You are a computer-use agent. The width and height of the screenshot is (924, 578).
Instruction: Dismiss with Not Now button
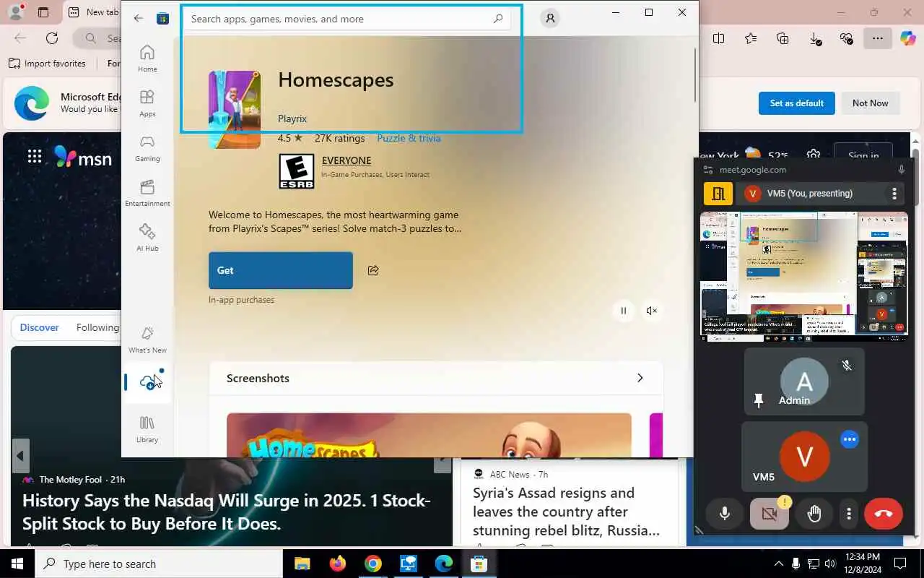click(870, 103)
